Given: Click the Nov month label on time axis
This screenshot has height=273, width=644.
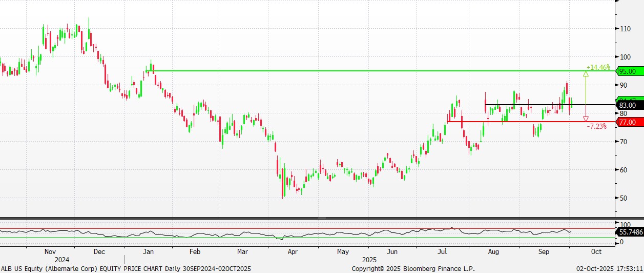Looking at the screenshot, I should [x=50, y=252].
